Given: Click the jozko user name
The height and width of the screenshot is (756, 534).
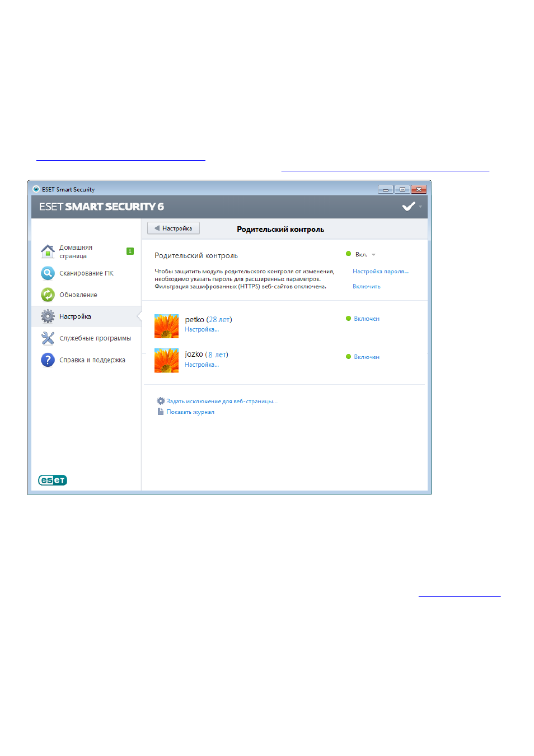Looking at the screenshot, I should point(194,354).
